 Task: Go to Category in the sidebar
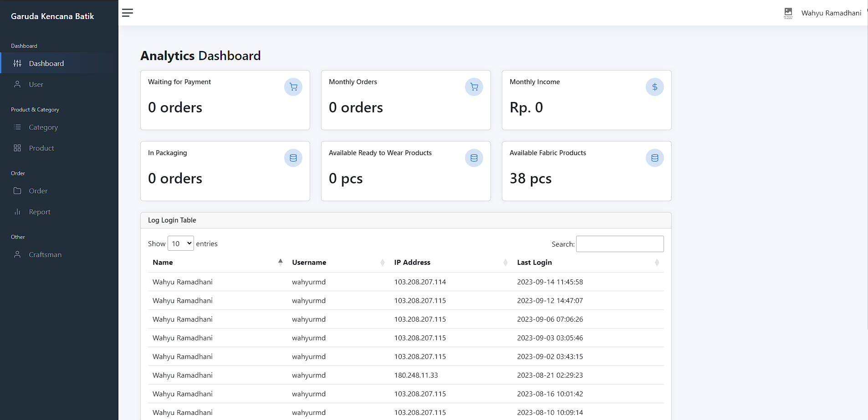(43, 127)
